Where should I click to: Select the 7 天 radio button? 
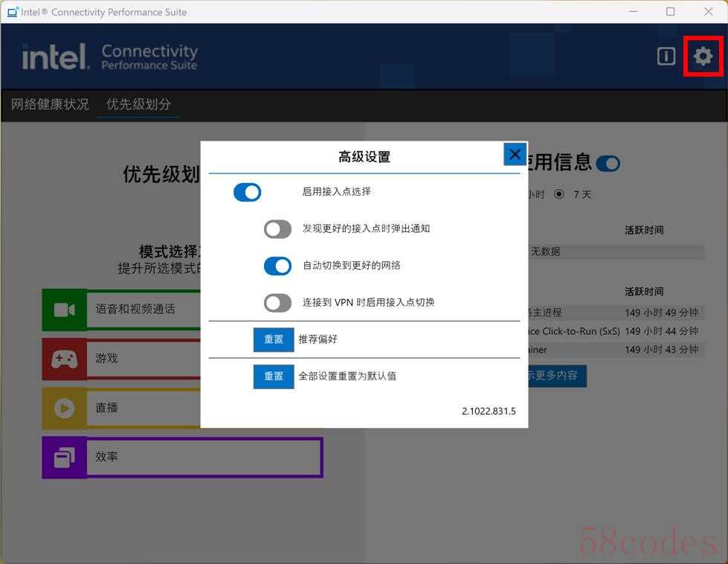point(559,194)
